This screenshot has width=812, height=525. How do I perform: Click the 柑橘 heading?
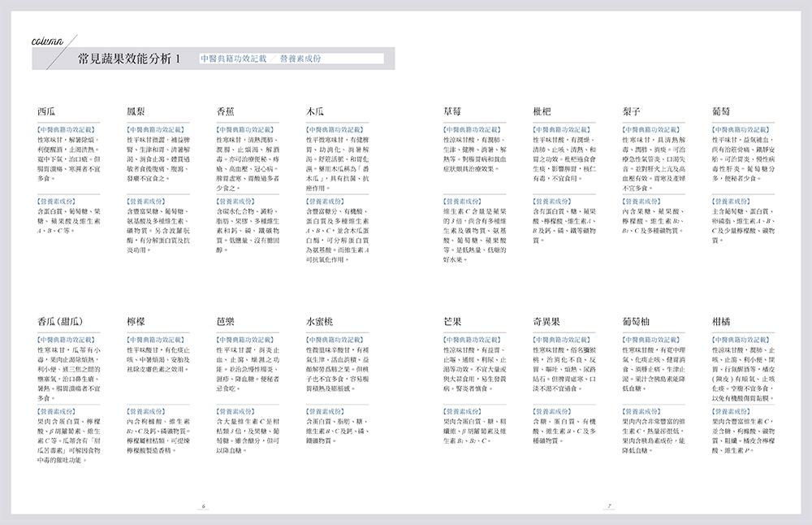(x=721, y=322)
